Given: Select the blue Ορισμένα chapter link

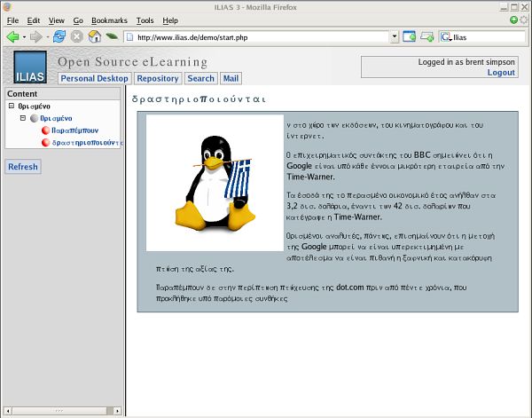Looking at the screenshot, I should (56, 118).
